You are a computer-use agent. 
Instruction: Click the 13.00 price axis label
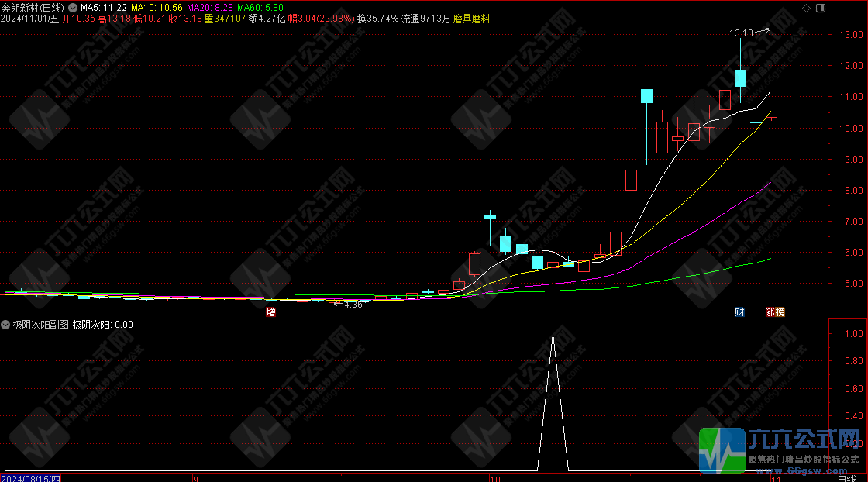coord(852,34)
